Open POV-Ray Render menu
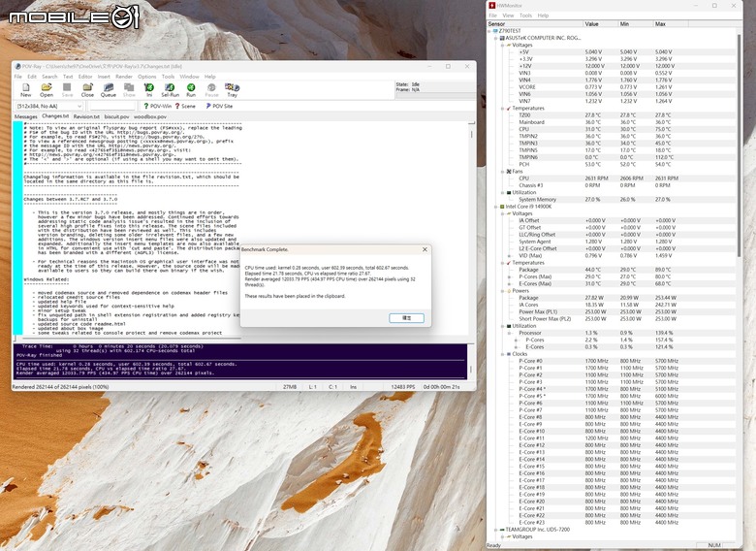This screenshot has height=551, width=756. pos(124,77)
